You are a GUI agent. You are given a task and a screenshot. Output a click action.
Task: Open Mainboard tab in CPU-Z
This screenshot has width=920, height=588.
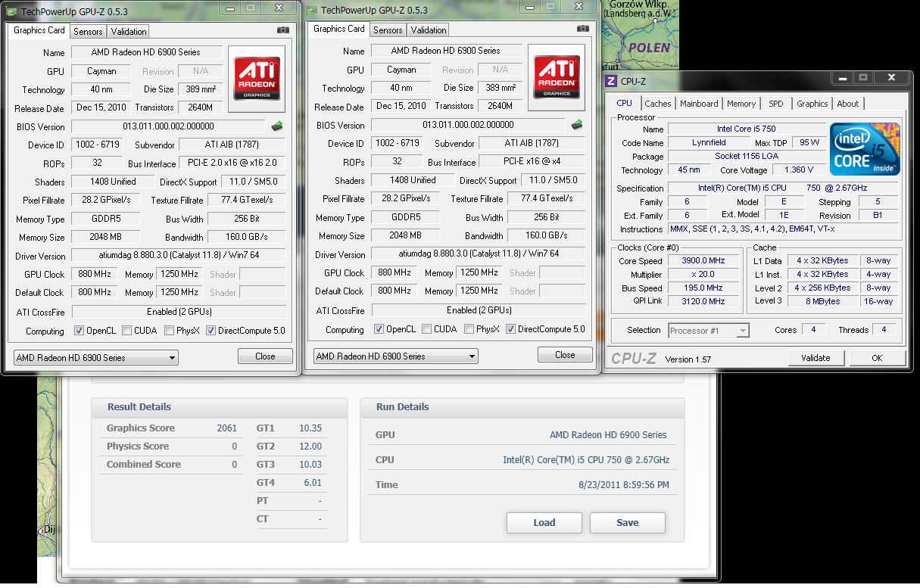coord(699,104)
